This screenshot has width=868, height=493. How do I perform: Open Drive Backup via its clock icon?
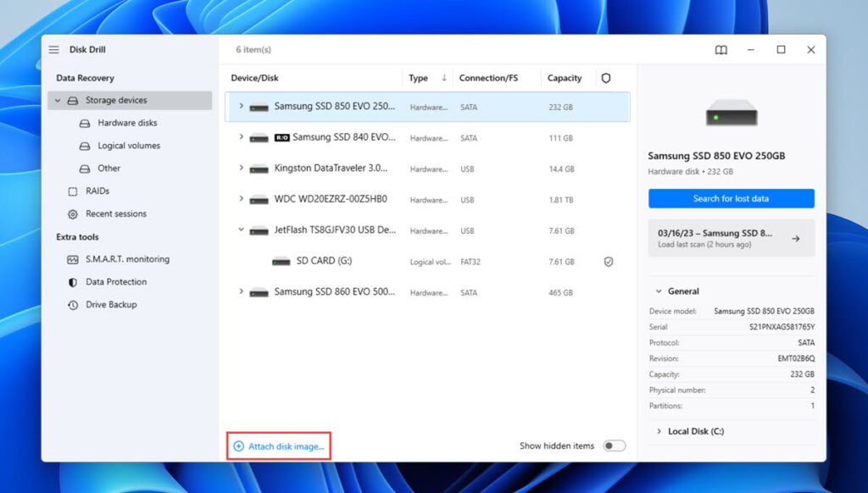pyautogui.click(x=73, y=305)
